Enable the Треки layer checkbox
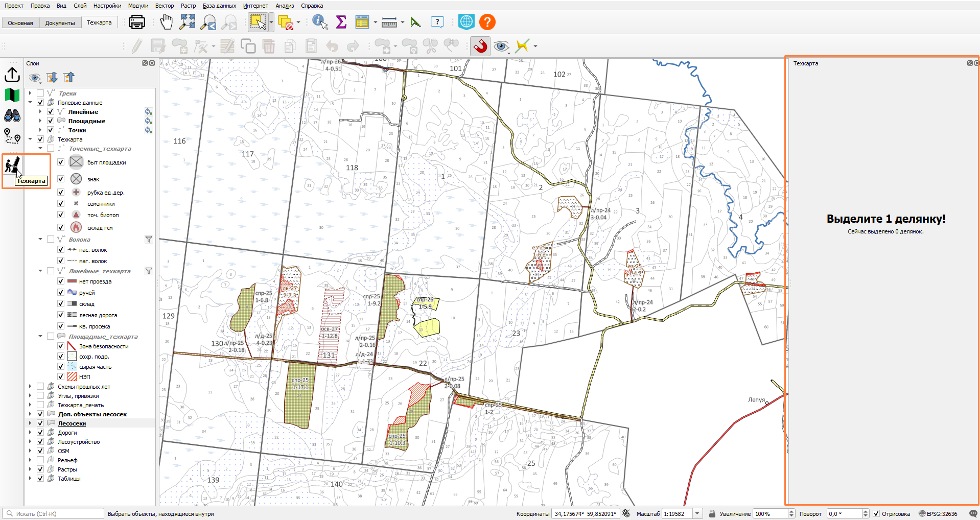 [x=40, y=93]
